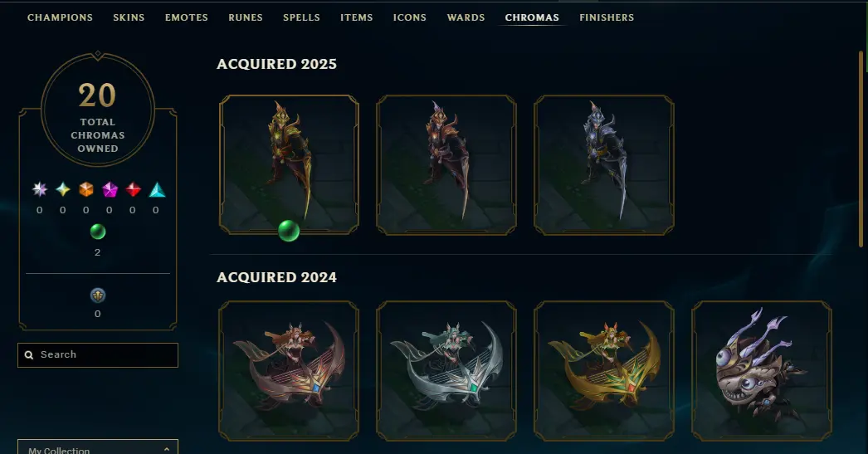Click the vertical scrollbar on right edge

[861, 149]
